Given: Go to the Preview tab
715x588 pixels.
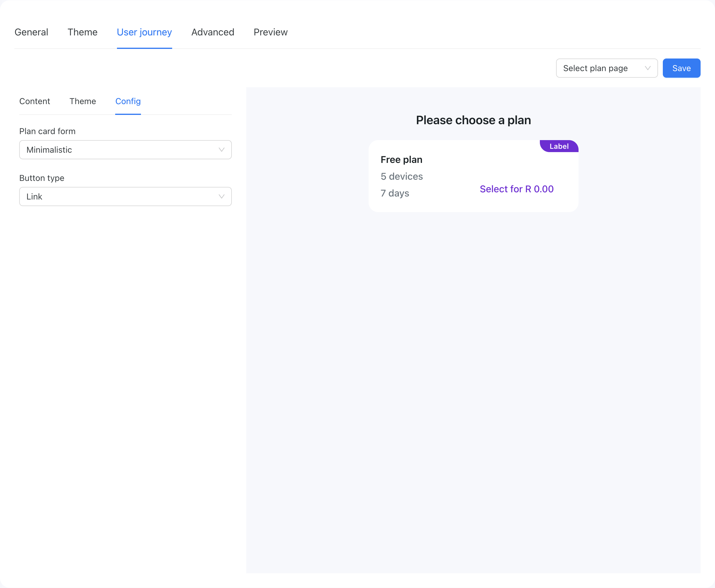Looking at the screenshot, I should coord(271,32).
